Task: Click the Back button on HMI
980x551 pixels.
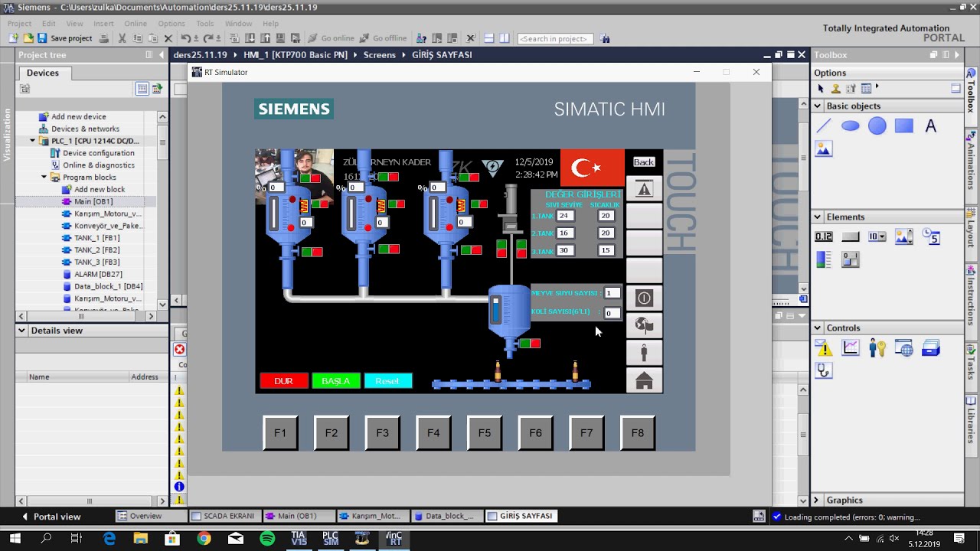Action: pos(644,162)
